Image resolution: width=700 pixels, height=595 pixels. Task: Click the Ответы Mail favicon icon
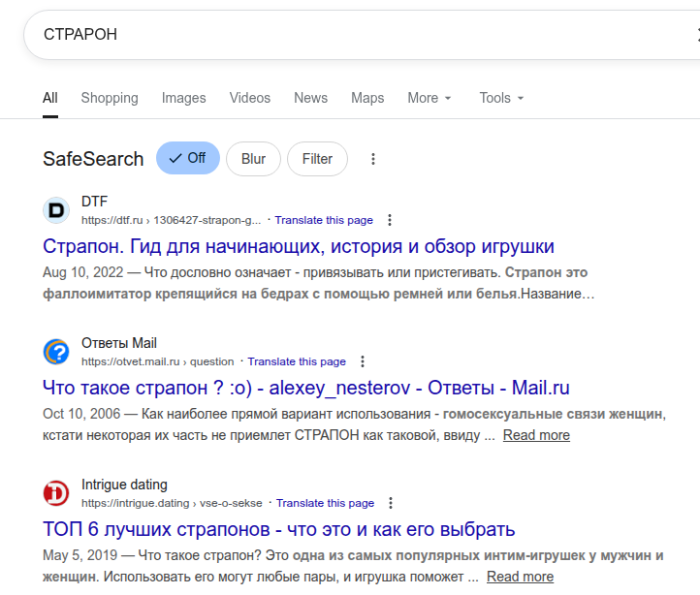click(x=56, y=352)
